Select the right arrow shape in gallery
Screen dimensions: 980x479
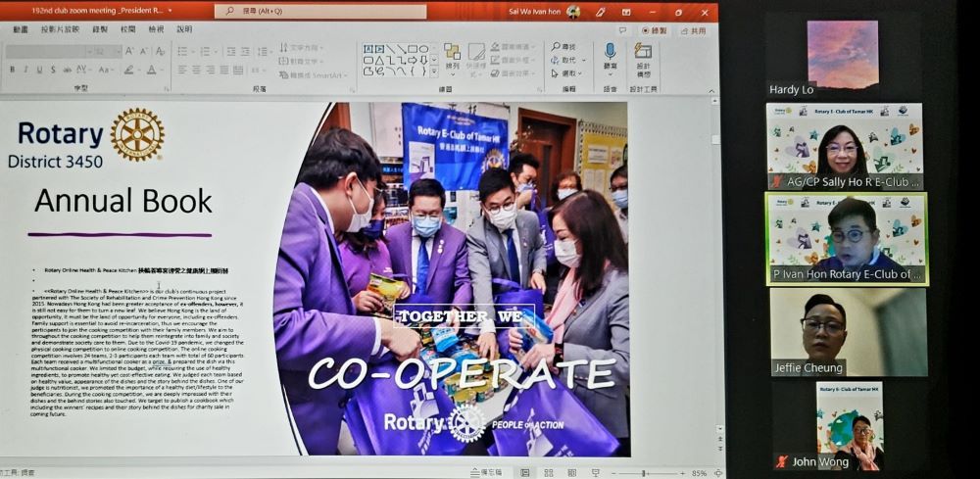point(412,60)
